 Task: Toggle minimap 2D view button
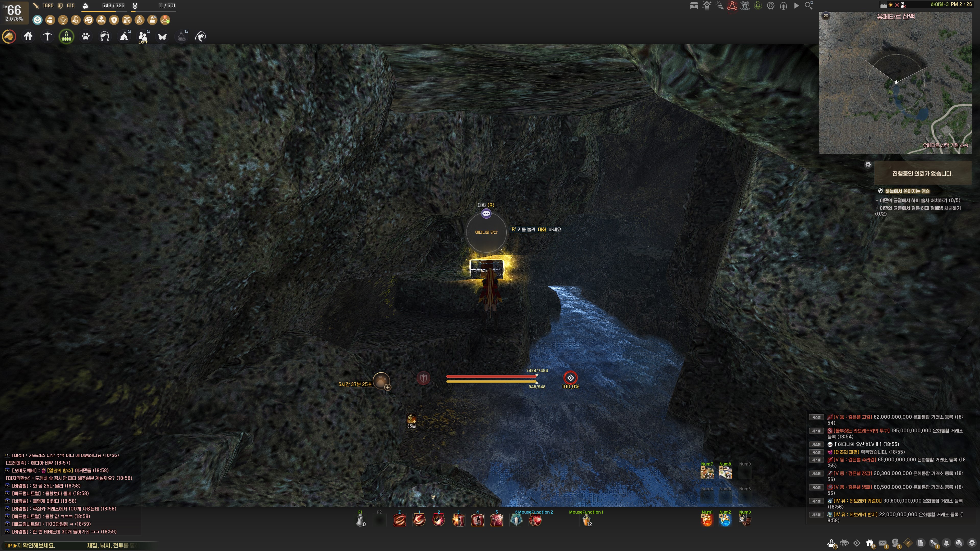826,16
